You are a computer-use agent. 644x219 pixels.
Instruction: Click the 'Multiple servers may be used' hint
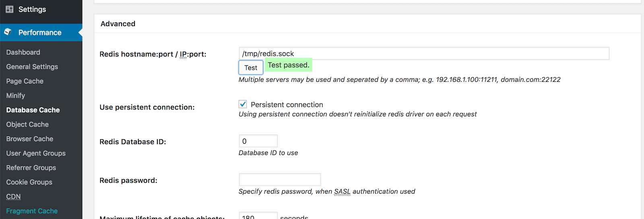(x=399, y=80)
